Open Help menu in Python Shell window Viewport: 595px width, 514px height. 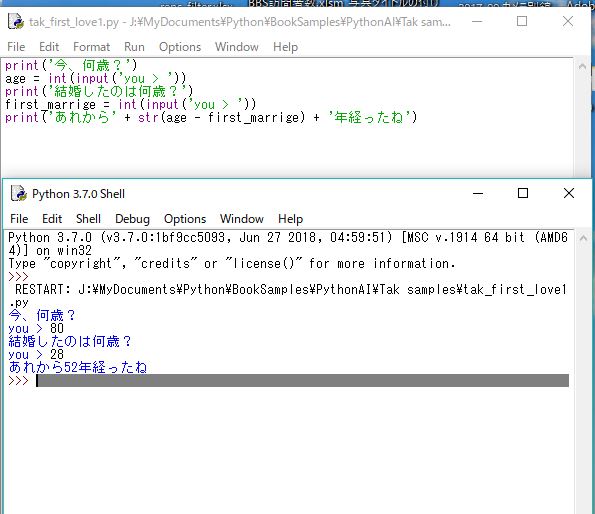(x=291, y=219)
